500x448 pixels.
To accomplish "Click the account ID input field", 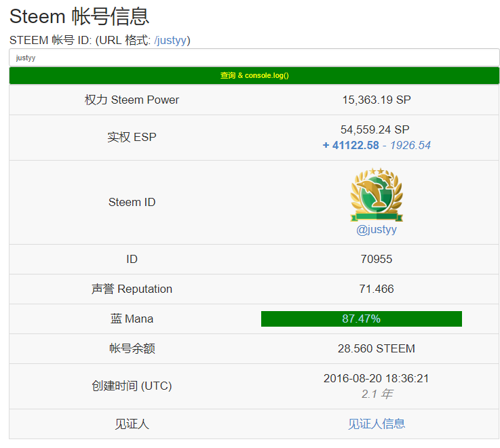I will [x=254, y=58].
